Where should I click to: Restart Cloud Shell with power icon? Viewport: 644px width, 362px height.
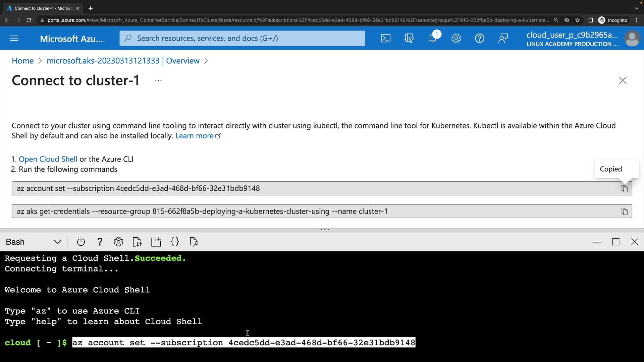point(81,242)
